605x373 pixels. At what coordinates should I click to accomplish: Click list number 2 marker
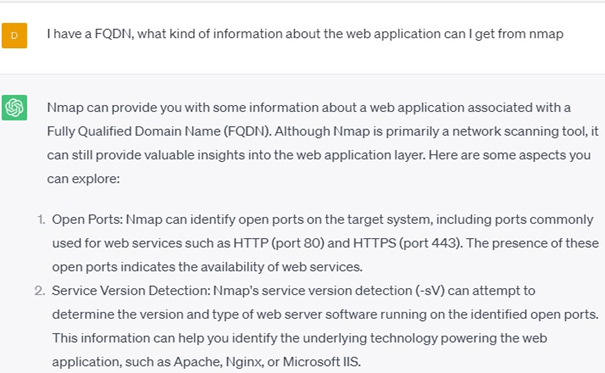coord(40,291)
